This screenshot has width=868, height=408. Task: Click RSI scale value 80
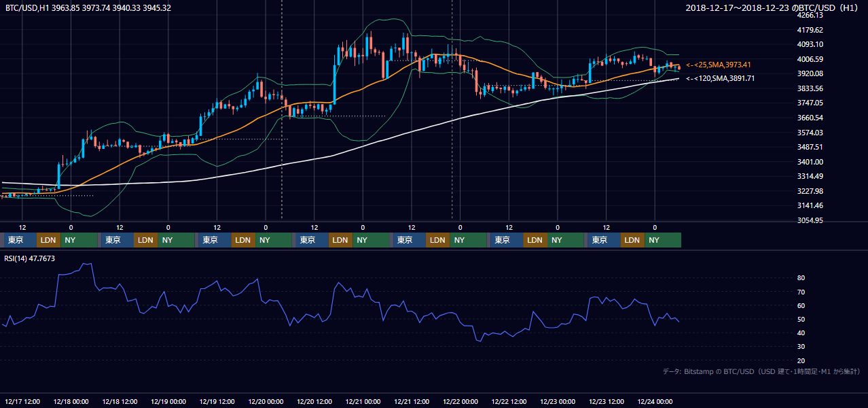801,278
